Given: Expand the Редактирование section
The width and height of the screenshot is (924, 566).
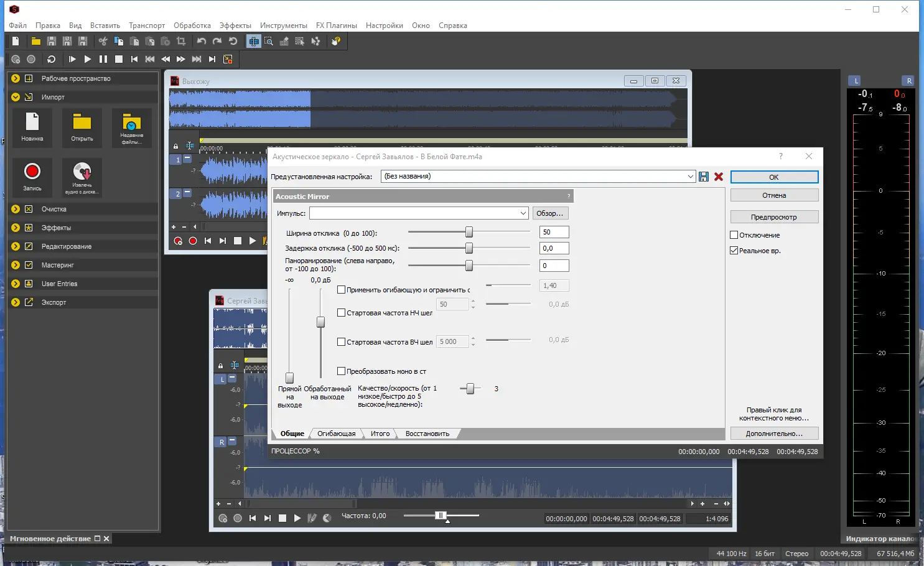Looking at the screenshot, I should coord(16,246).
